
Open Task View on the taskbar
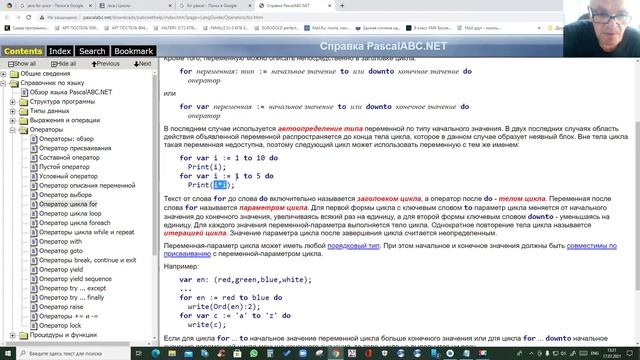pyautogui.click(x=139, y=353)
